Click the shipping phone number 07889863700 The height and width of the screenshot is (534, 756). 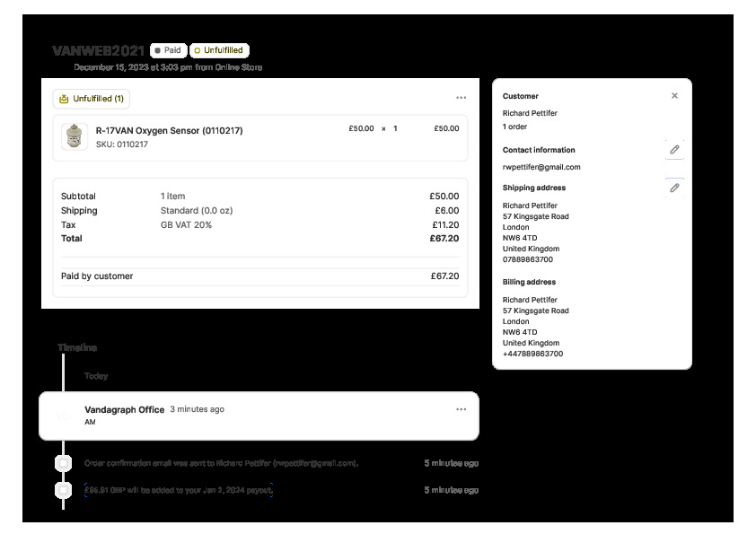[528, 259]
